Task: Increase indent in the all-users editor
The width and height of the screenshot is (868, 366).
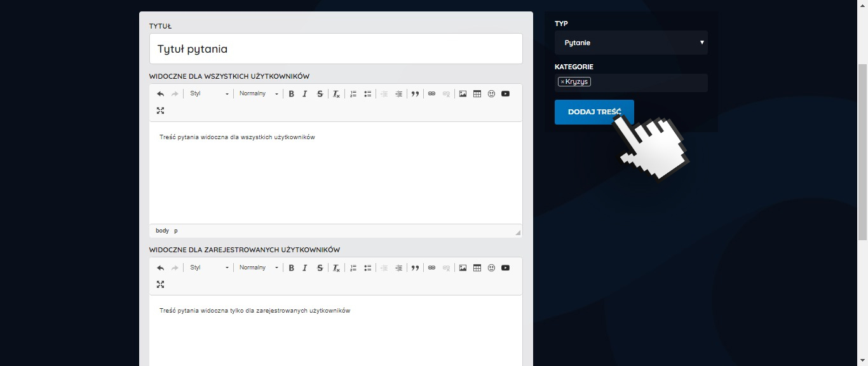Action: [x=398, y=94]
